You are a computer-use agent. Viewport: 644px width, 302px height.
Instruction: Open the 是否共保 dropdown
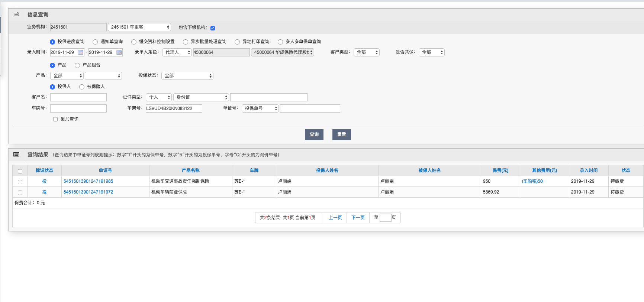click(x=431, y=52)
